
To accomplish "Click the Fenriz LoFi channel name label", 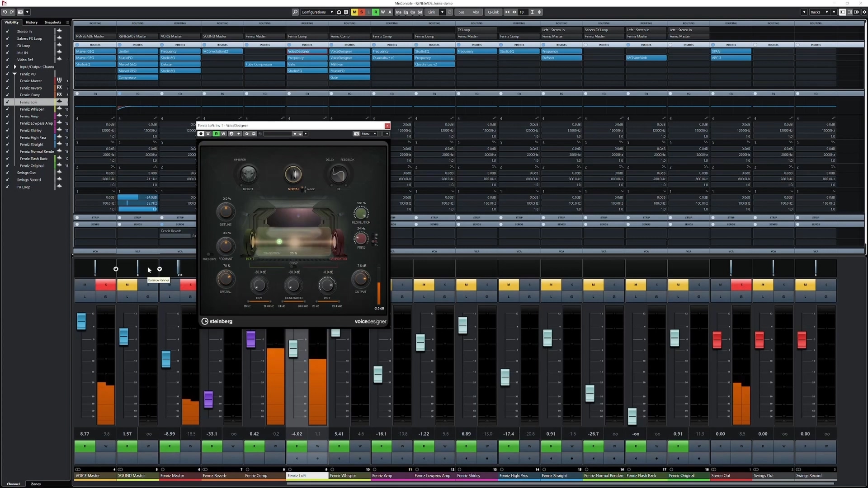I will click(307, 476).
